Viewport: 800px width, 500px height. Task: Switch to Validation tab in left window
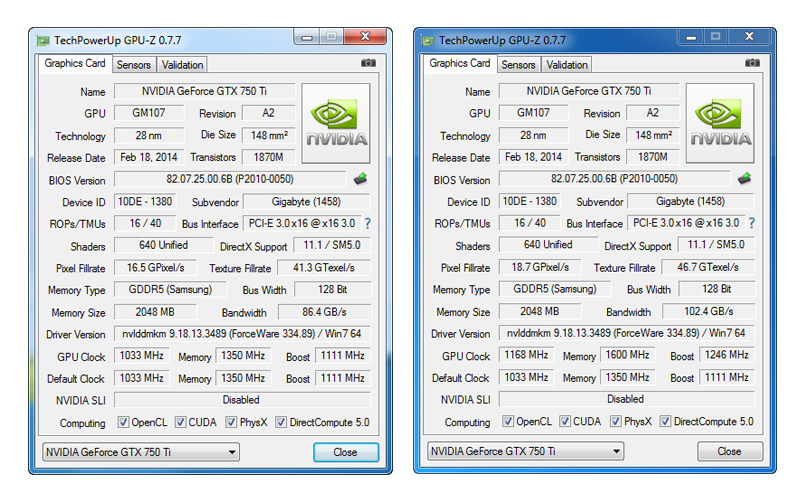coord(182,65)
